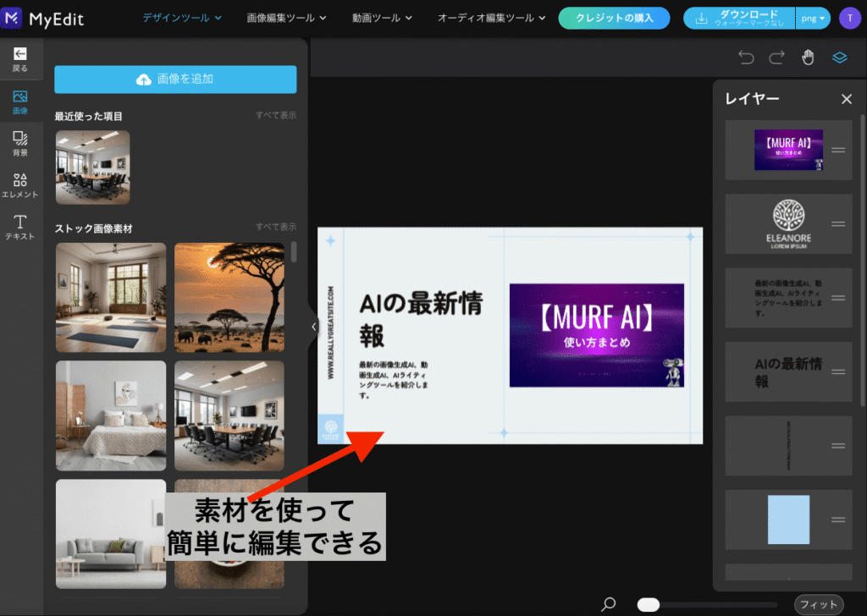
Task: Grab handle of MURF AI layer
Action: pos(838,150)
